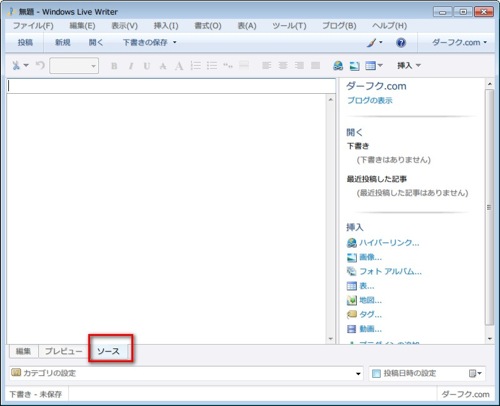Click the horizontal line insert icon

pyautogui.click(x=244, y=65)
